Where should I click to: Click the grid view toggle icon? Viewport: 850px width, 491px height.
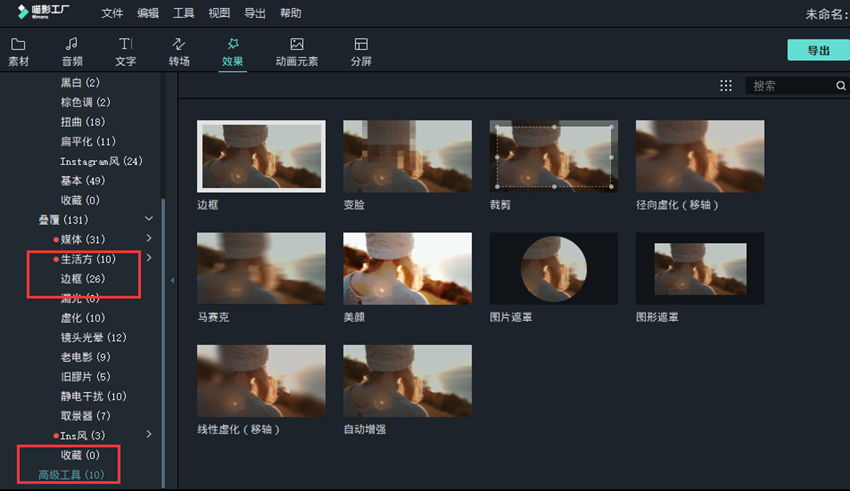(726, 86)
